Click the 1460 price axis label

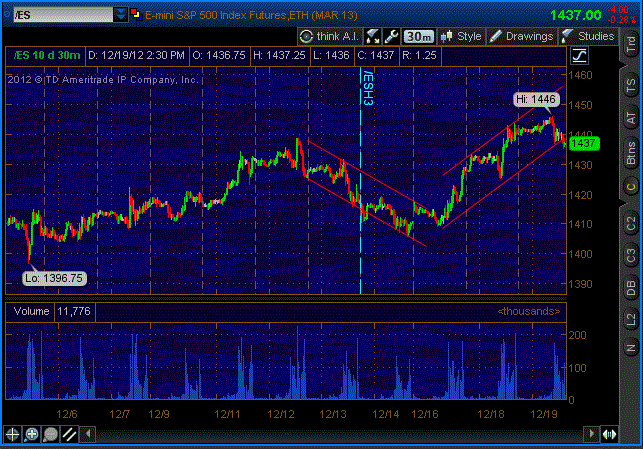[x=580, y=75]
